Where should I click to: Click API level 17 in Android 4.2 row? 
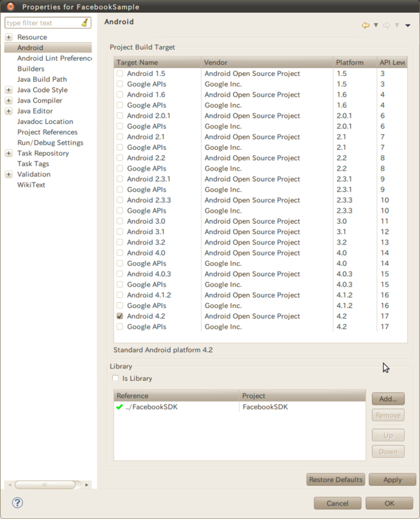click(x=384, y=316)
